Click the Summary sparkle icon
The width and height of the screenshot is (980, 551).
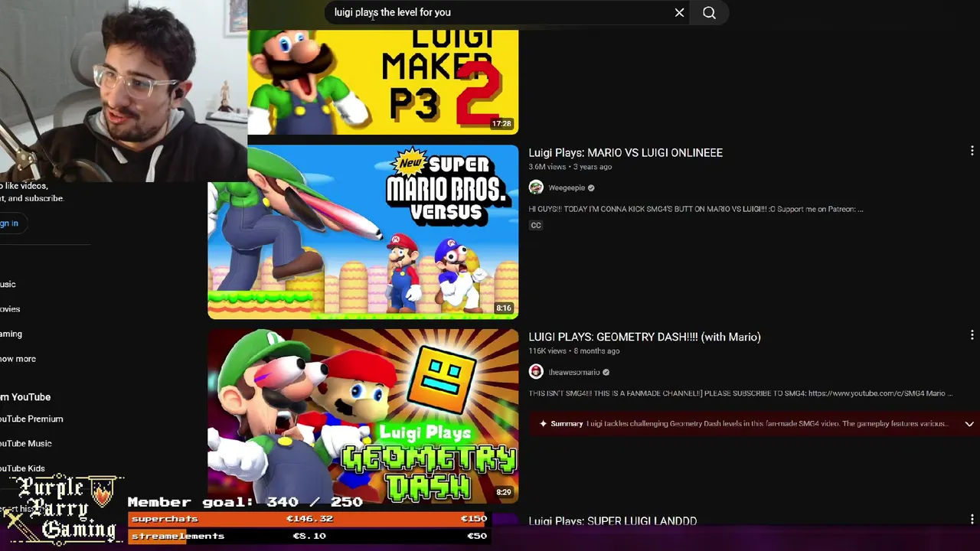coord(543,424)
